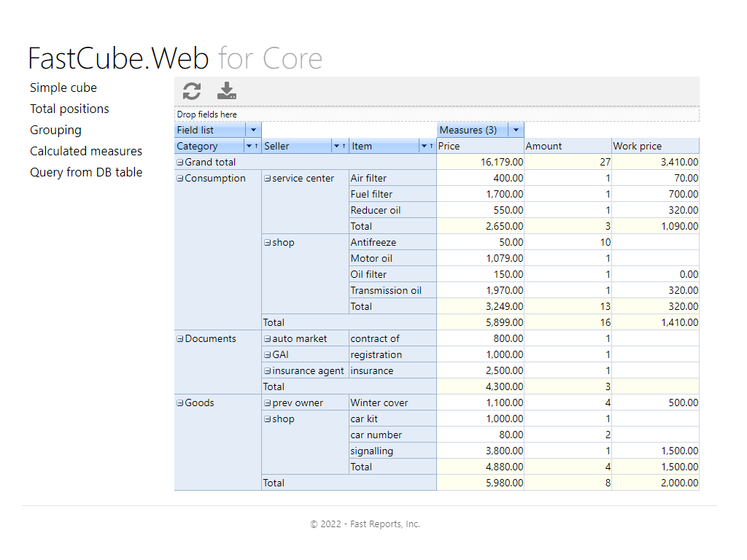Collapse the Grand total row
The height and width of the screenshot is (560, 747).
(x=180, y=163)
